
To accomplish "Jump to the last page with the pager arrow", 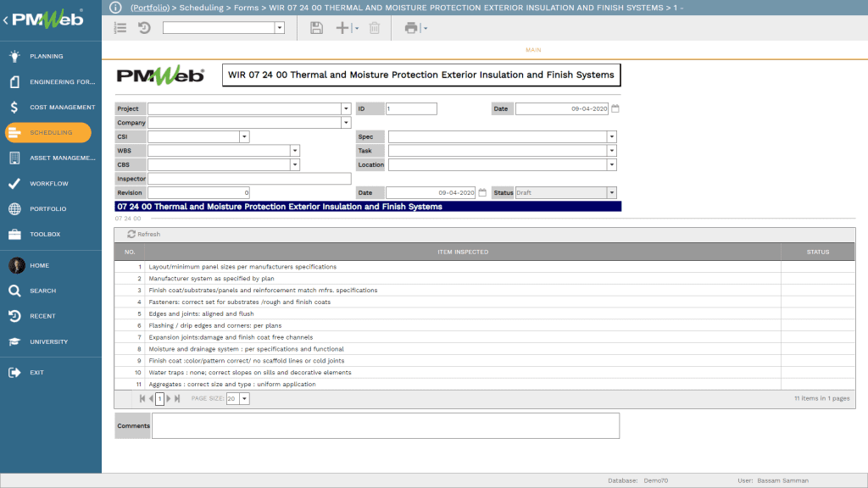I will [x=176, y=398].
